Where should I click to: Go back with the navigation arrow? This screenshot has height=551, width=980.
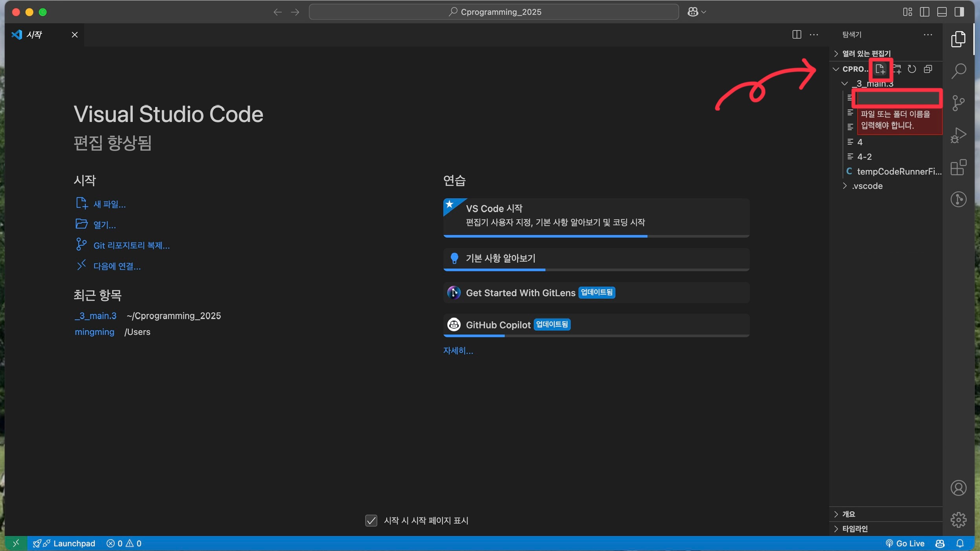(277, 12)
